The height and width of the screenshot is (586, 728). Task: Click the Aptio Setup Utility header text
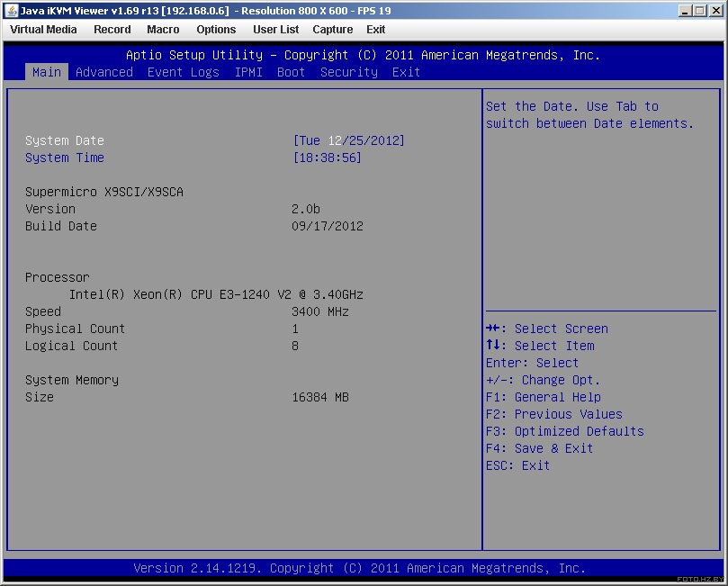pyautogui.click(x=363, y=55)
